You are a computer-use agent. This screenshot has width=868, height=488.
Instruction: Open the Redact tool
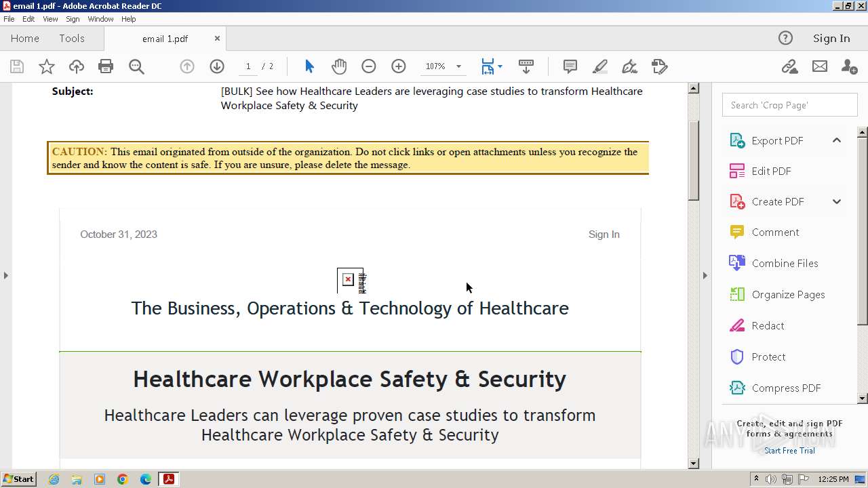click(x=768, y=325)
